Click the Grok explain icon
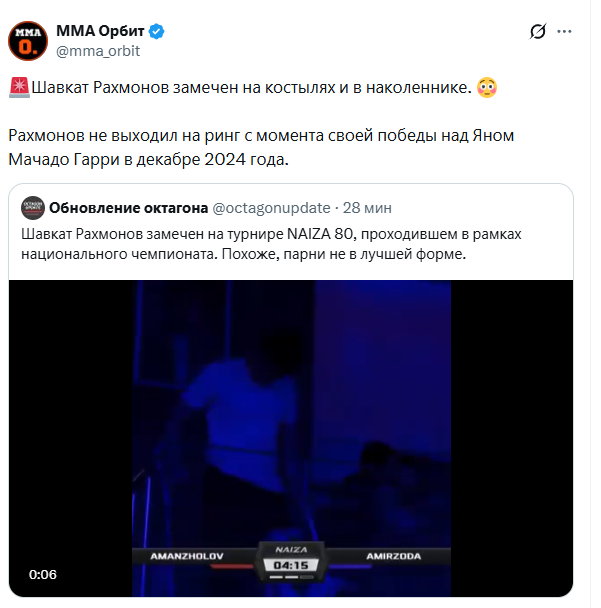This screenshot has width=601, height=608. click(538, 31)
